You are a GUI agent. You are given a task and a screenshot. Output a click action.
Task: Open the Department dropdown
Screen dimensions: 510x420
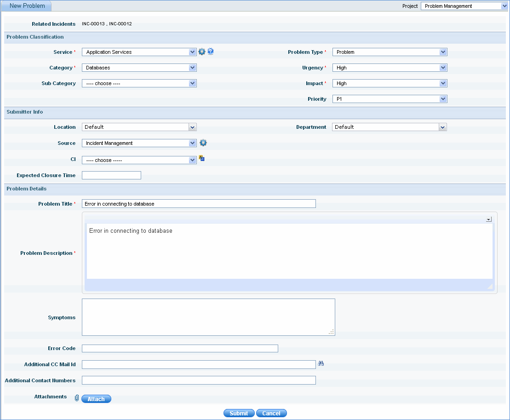[389, 127]
